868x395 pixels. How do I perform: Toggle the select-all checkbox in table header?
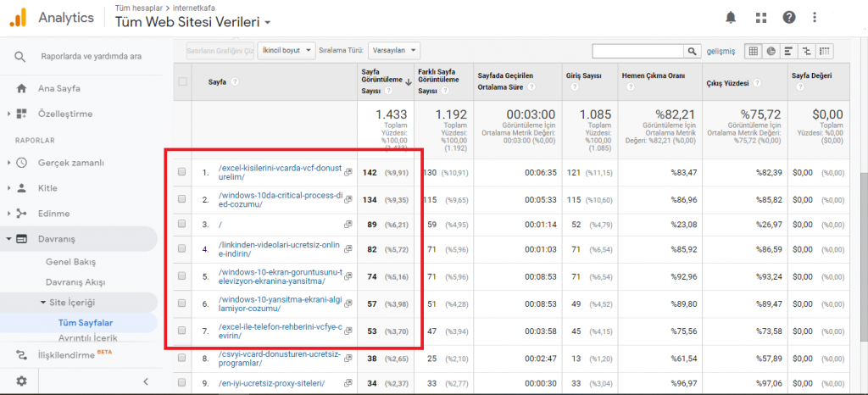click(183, 81)
